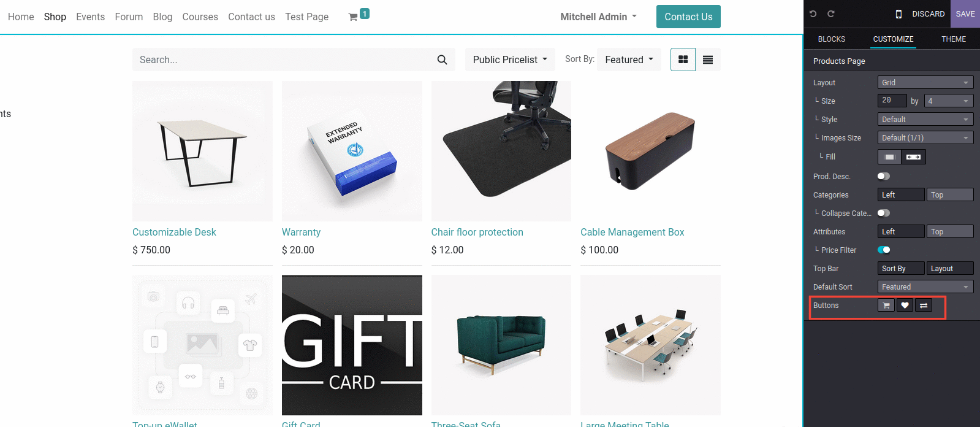Toggle the add-to-cart button option
The image size is (980, 427).
[x=886, y=305]
